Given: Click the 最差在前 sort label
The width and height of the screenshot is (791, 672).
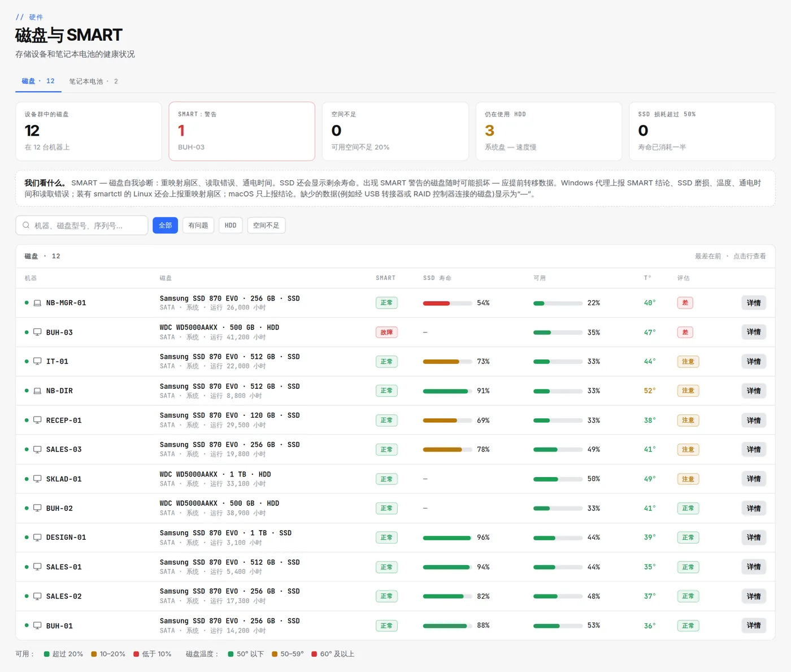Looking at the screenshot, I should pos(708,257).
